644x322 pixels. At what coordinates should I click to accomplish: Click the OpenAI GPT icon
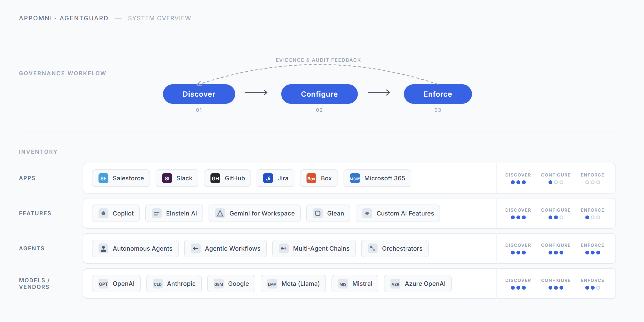pos(103,284)
